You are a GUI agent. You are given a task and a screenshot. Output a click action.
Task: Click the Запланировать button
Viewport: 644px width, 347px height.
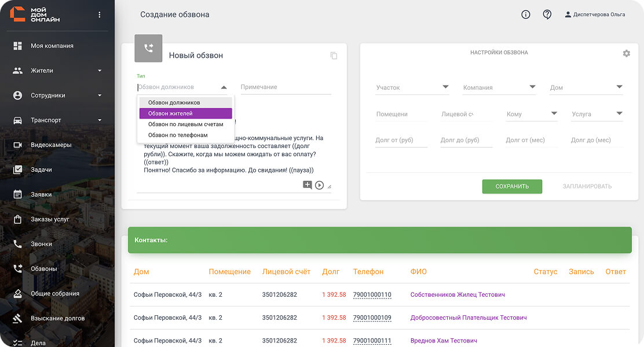click(587, 186)
